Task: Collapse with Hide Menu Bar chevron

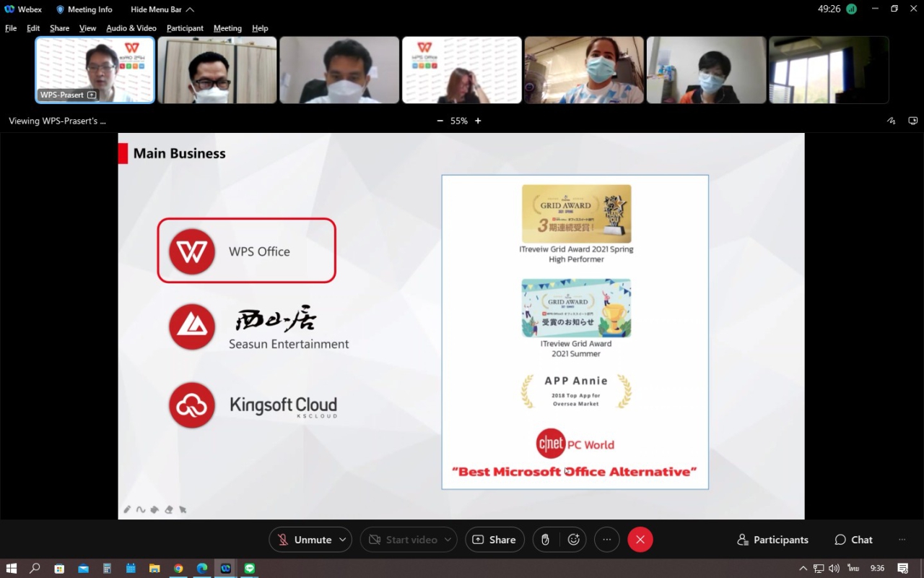Action: pos(162,9)
